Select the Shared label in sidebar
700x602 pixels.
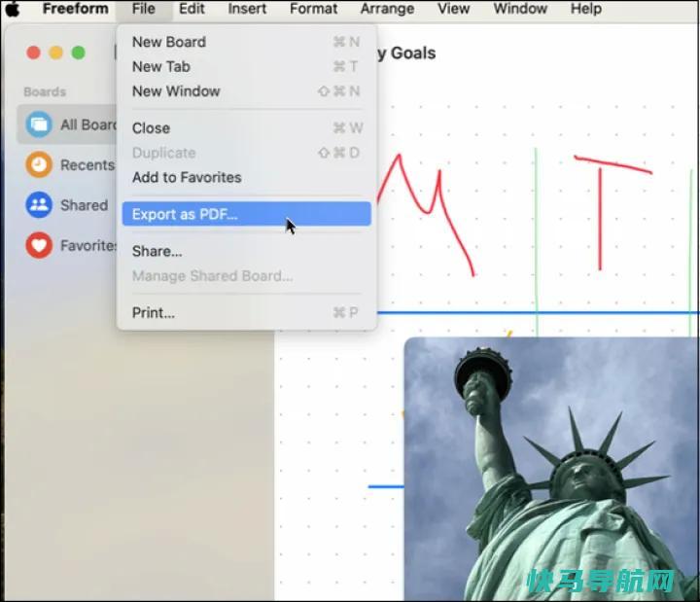point(85,205)
